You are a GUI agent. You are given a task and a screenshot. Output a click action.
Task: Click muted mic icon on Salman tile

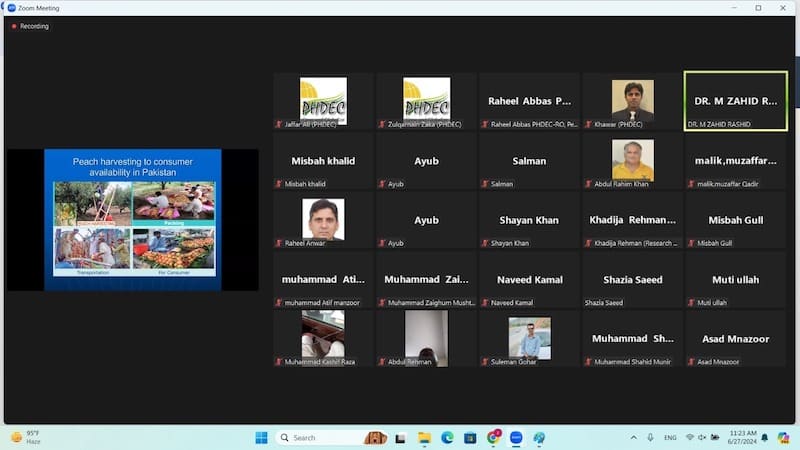(485, 184)
